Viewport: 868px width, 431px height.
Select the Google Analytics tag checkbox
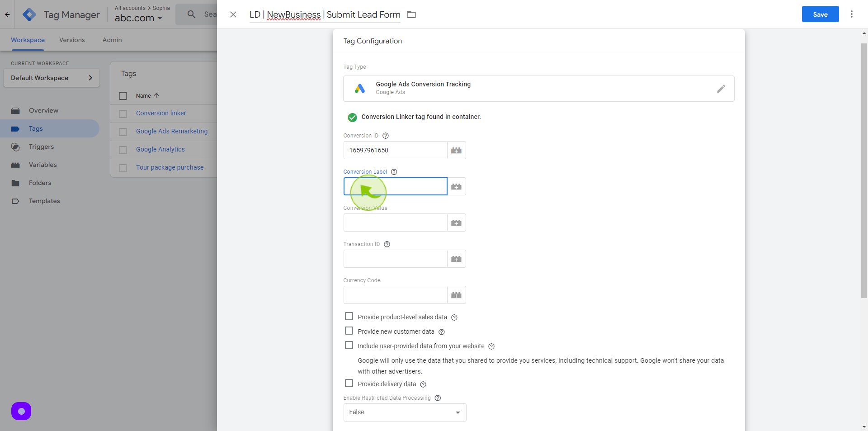point(123,150)
